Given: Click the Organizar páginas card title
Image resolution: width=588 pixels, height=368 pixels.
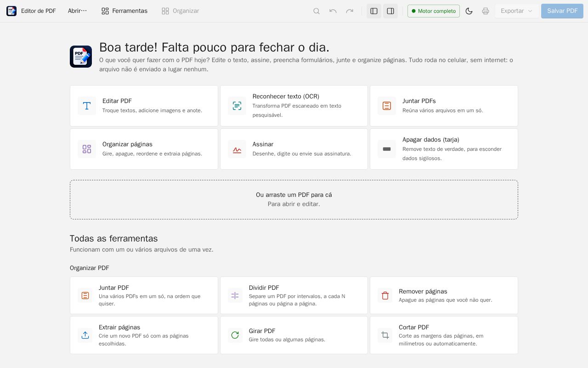Looking at the screenshot, I should coord(127,144).
